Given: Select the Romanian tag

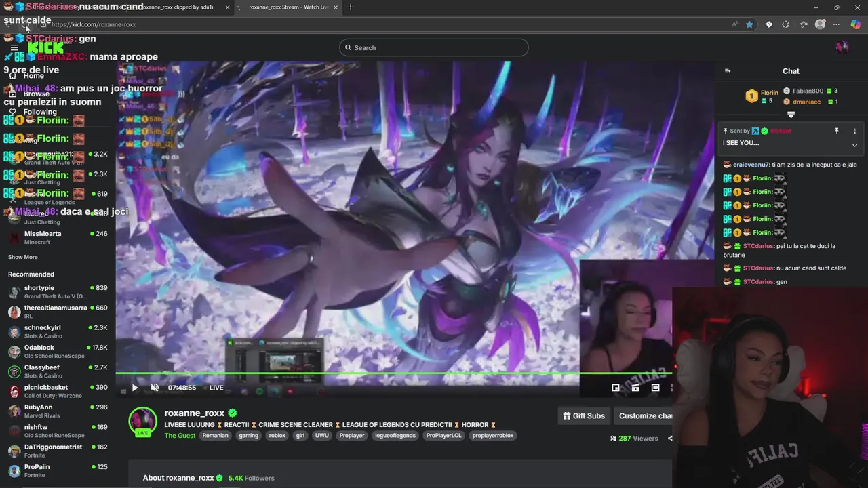Looking at the screenshot, I should point(215,436).
